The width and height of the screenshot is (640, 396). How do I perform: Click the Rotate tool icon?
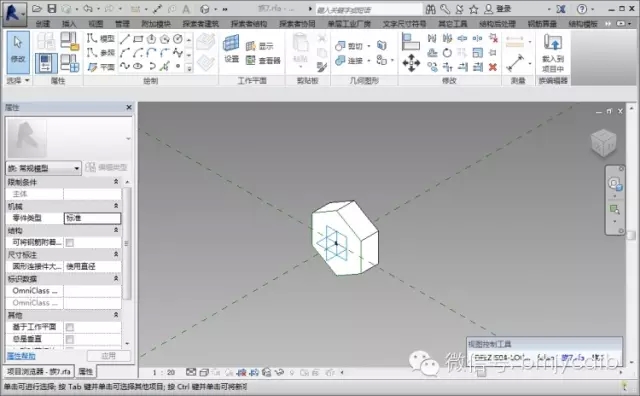click(x=447, y=53)
